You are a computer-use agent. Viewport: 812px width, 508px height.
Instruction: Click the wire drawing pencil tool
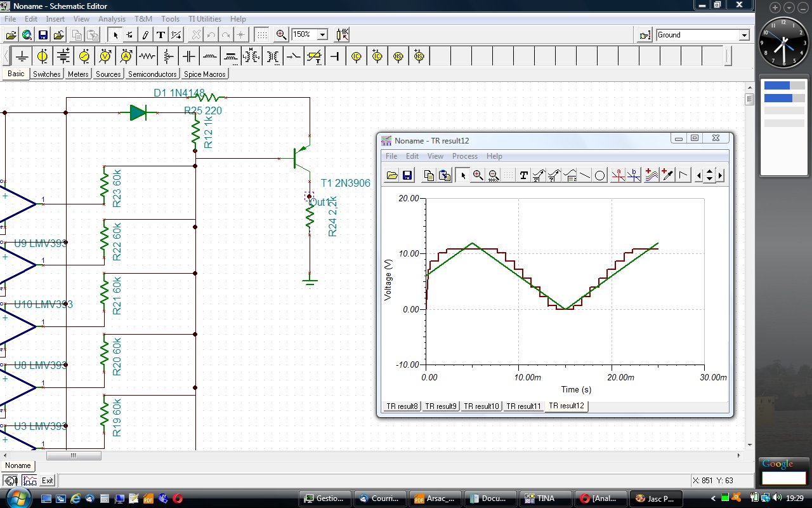click(x=145, y=35)
